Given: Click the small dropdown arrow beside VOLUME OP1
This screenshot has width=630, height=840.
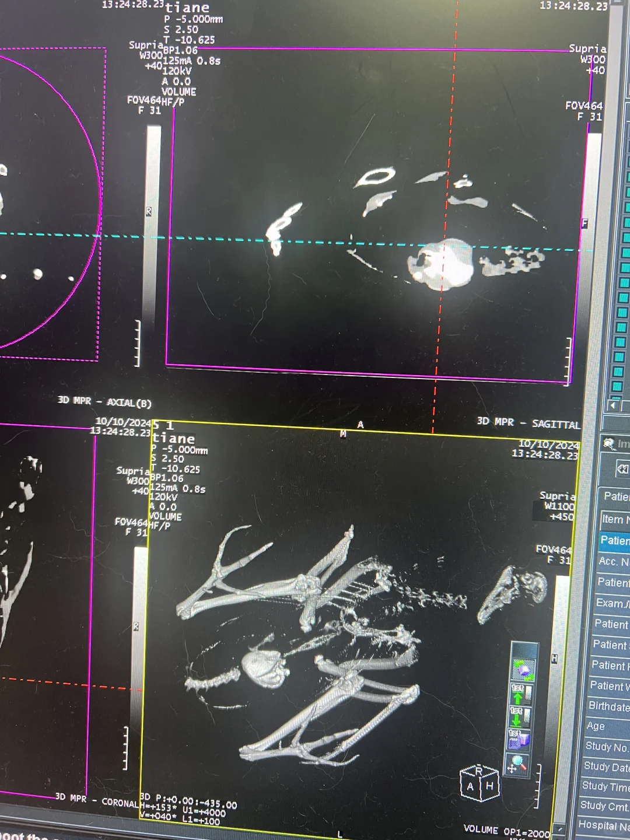Looking at the screenshot, I should (x=560, y=829).
